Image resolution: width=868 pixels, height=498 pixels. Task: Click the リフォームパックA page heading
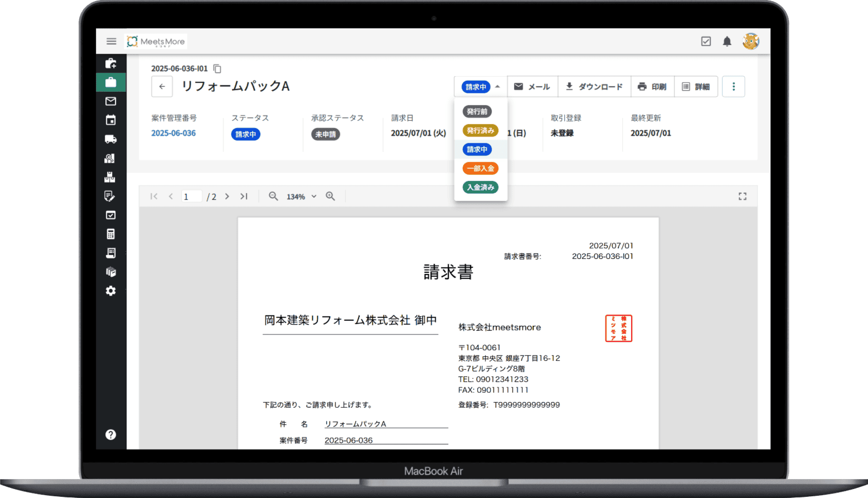(x=235, y=86)
